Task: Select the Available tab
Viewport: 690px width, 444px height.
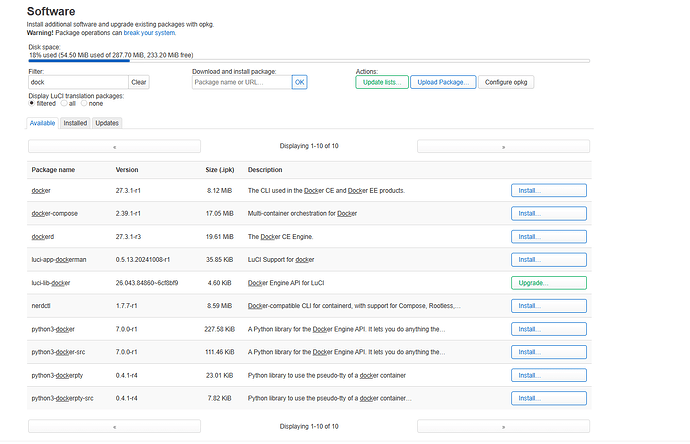Action: 43,123
